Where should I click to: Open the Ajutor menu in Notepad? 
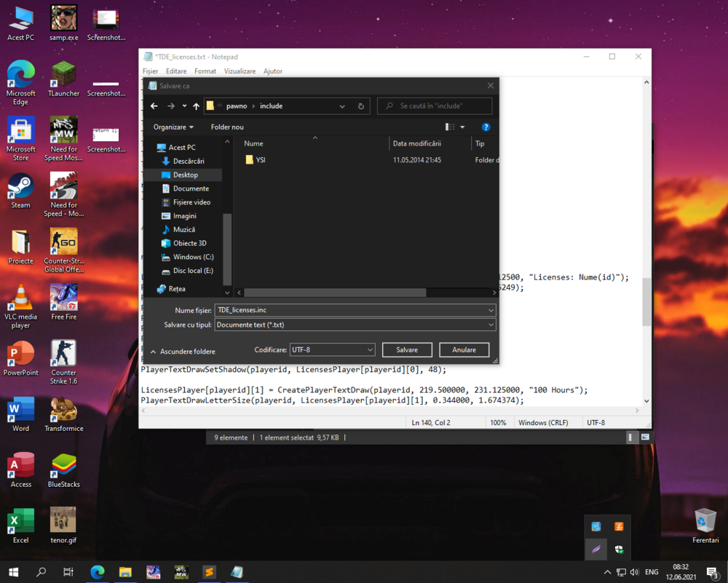[272, 71]
